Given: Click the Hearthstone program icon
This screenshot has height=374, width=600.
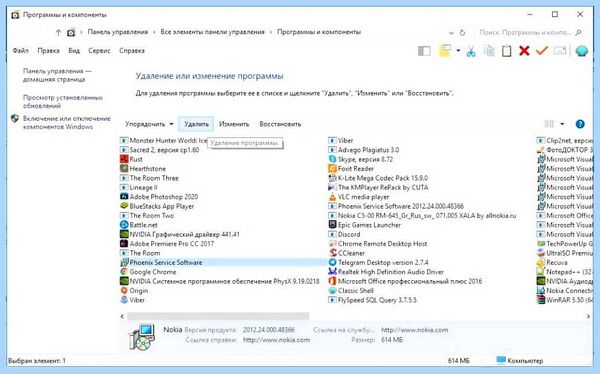Looking at the screenshot, I should [x=124, y=168].
